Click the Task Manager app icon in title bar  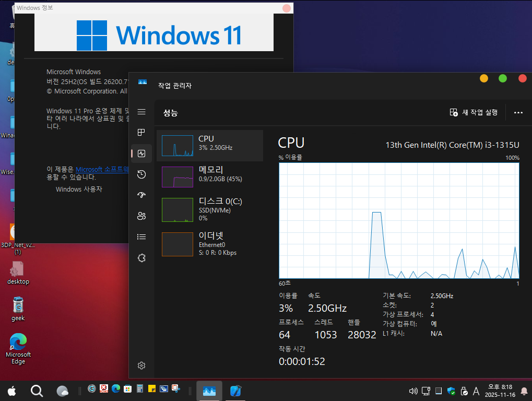click(143, 82)
